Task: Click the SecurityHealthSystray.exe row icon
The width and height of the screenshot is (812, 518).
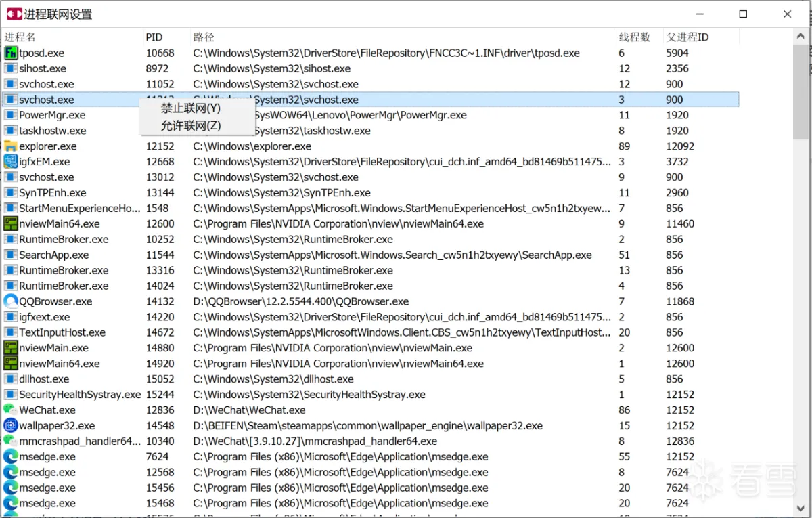Action: (11, 395)
